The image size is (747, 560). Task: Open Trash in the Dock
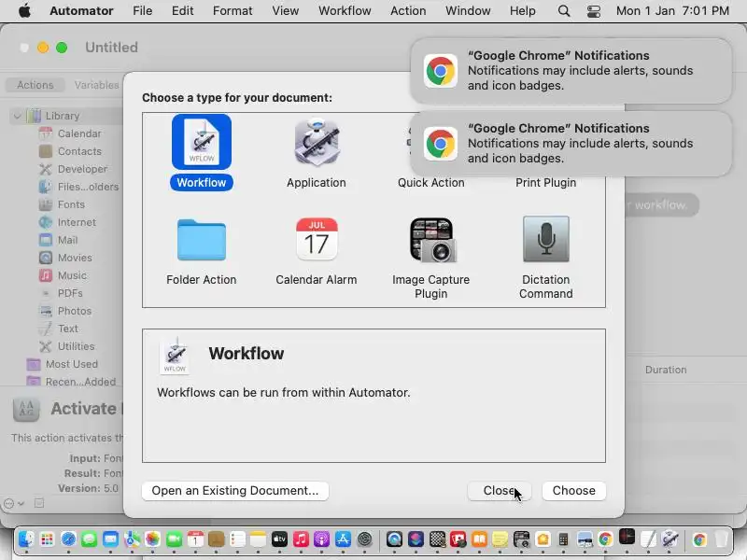721,539
